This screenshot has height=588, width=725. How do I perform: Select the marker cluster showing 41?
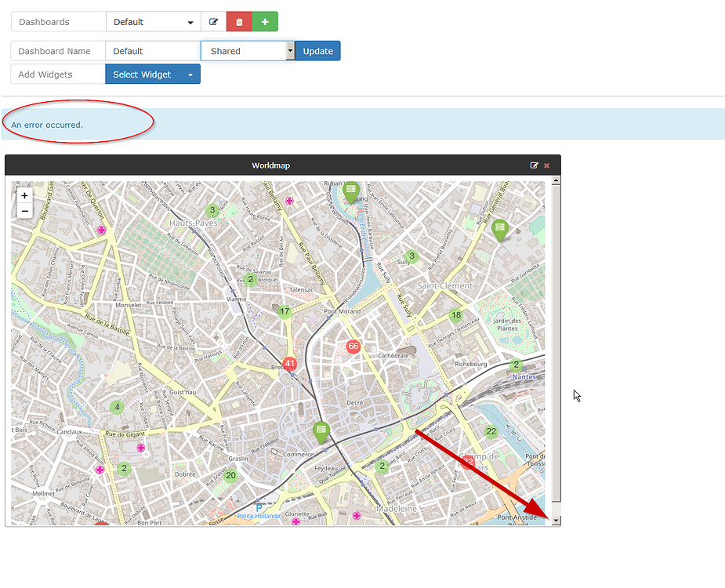pyautogui.click(x=289, y=364)
